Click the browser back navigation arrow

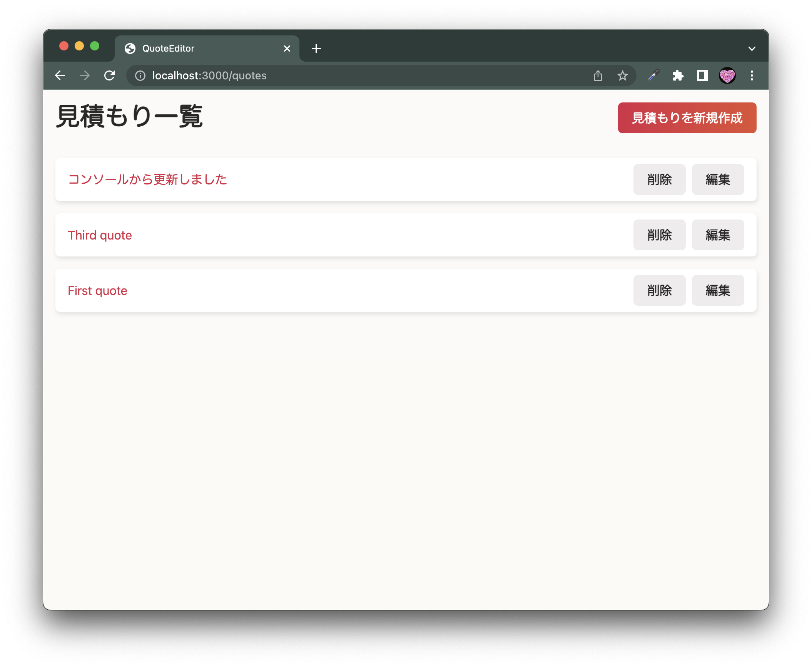(x=60, y=75)
